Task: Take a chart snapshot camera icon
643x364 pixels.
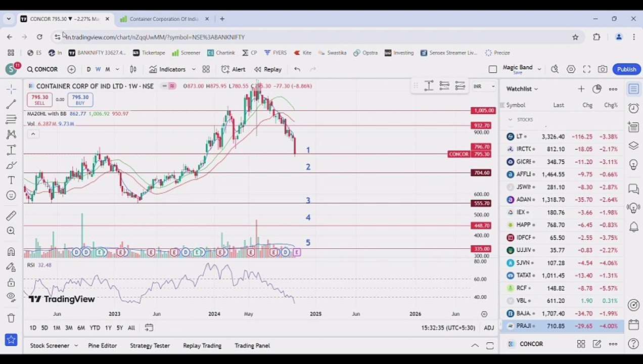Action: pos(603,69)
